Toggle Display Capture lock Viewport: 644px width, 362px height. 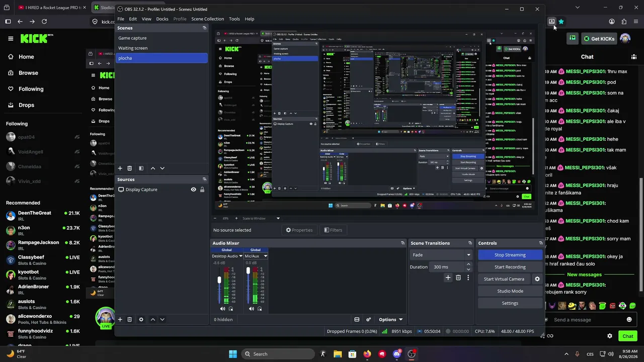pos(202,190)
